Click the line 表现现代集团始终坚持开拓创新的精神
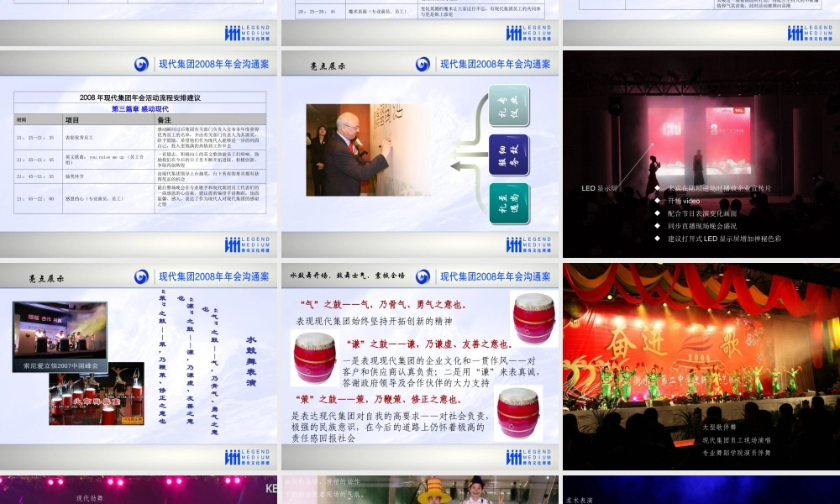Screen dimensions: 840x504 (x=374, y=321)
